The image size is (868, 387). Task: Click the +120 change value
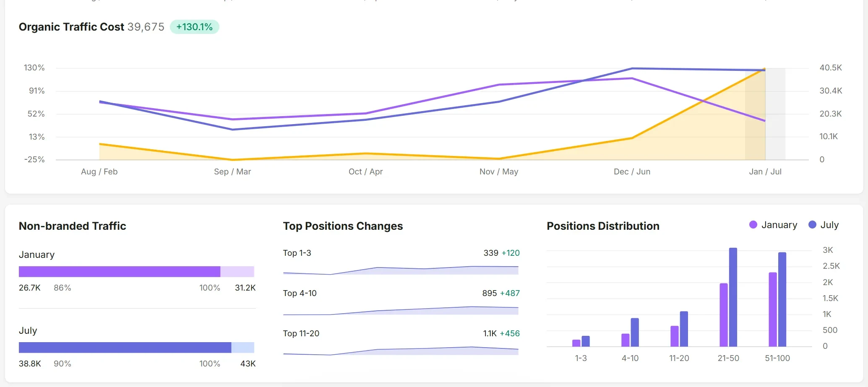(511, 253)
